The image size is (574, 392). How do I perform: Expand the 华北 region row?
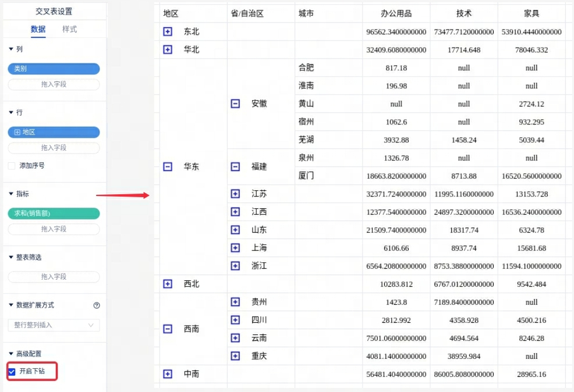[168, 49]
